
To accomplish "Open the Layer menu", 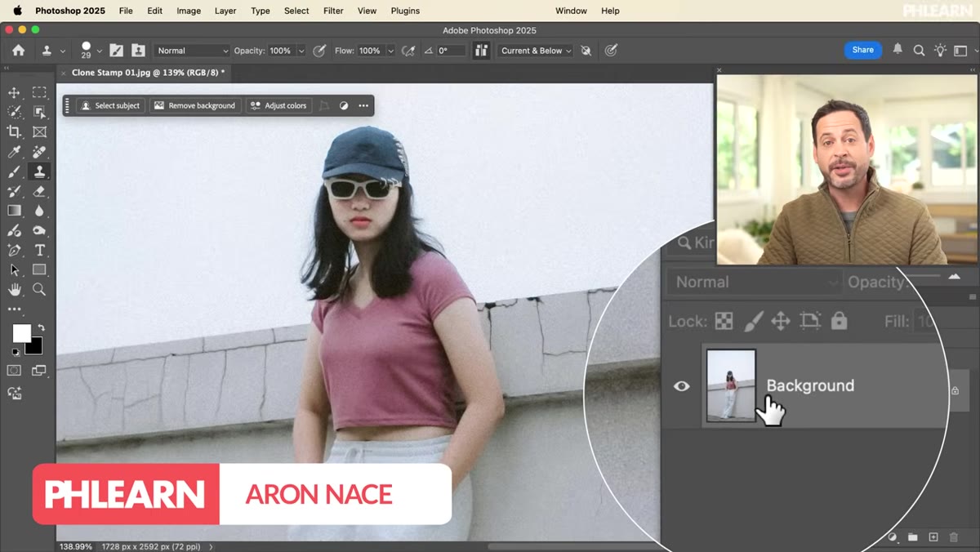I will tap(225, 11).
